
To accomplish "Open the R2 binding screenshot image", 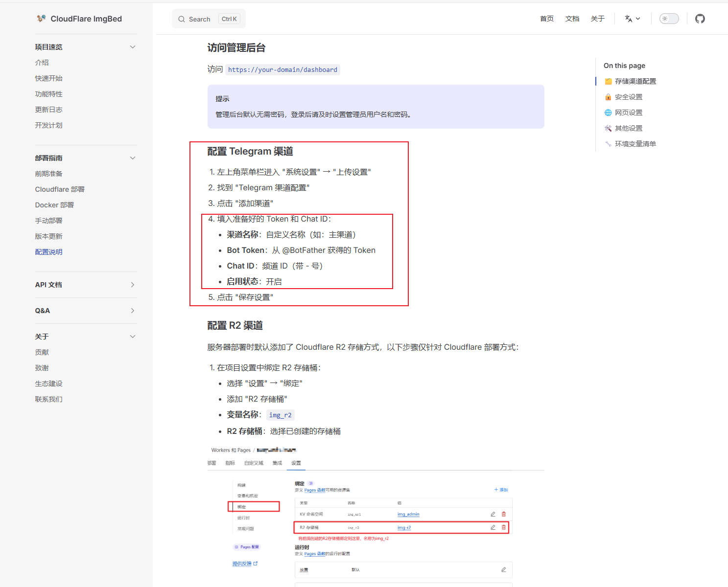I will click(376, 515).
